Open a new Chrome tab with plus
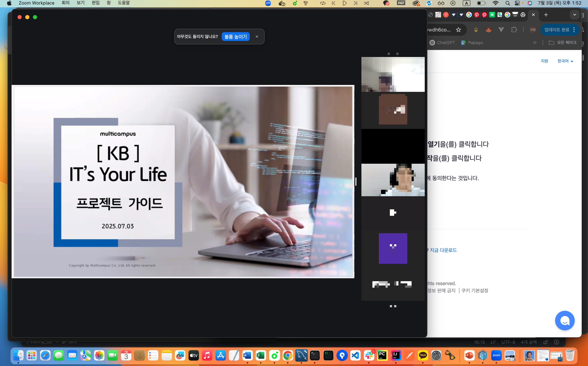This screenshot has height=366, width=588. pos(546,15)
